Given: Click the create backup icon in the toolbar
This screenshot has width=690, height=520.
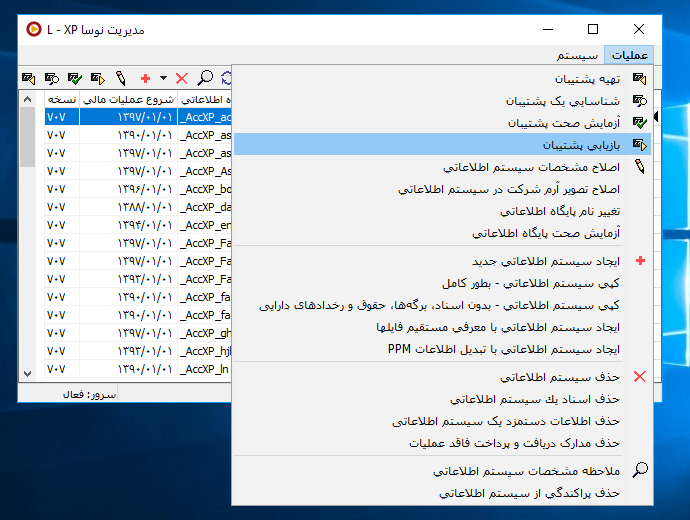Looking at the screenshot, I should pyautogui.click(x=28, y=77).
